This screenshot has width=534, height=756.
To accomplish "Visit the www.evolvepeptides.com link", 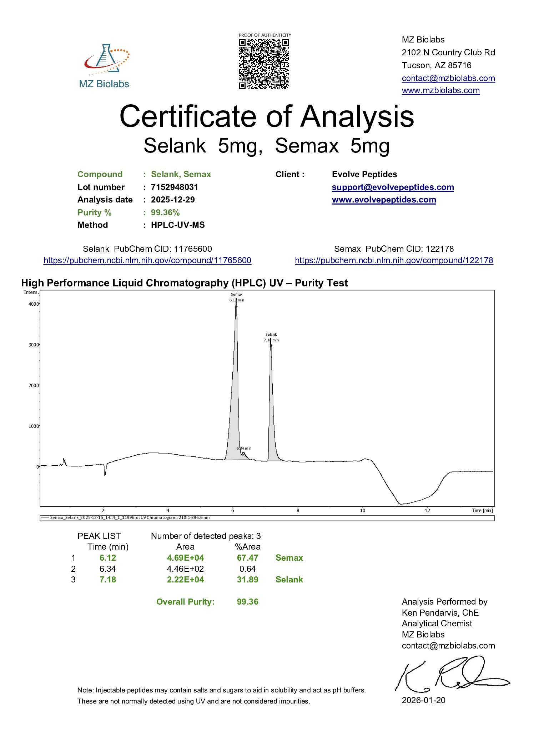I will (384, 200).
